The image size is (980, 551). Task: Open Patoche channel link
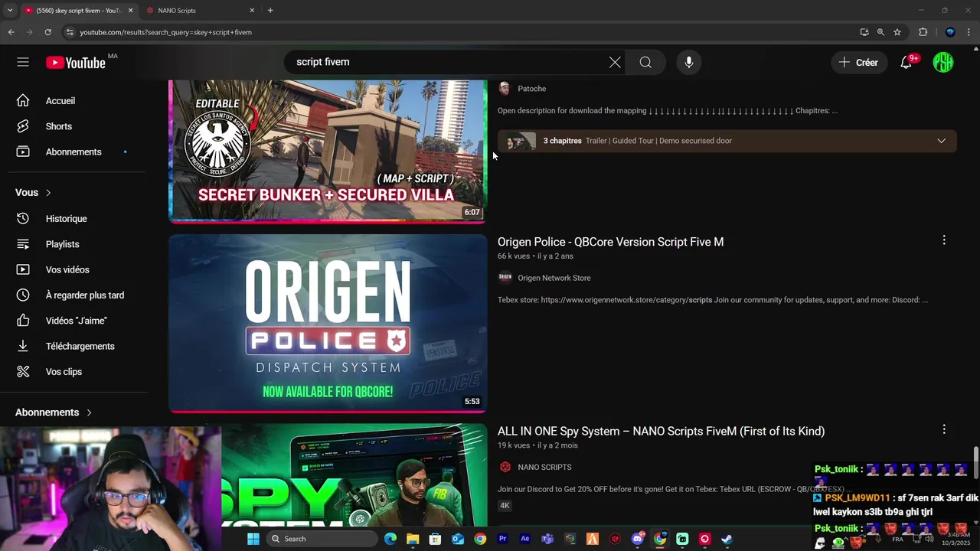pos(531,89)
